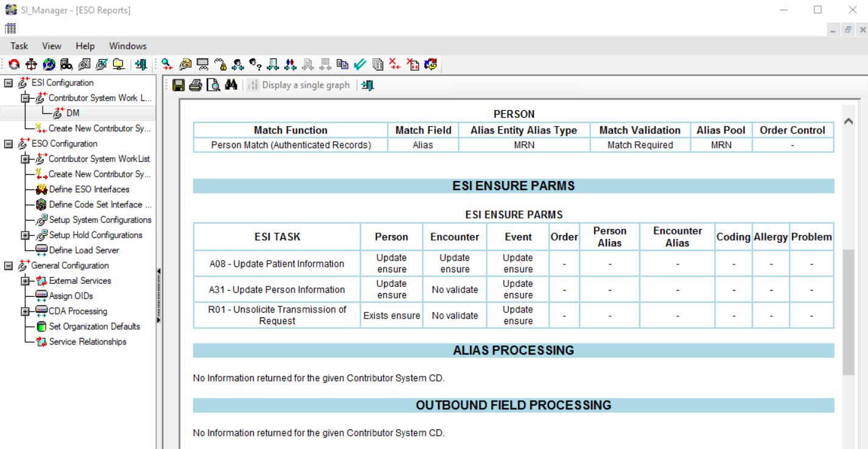Click the overlapping documents copy icon
Image resolution: width=868 pixels, height=449 pixels.
pyautogui.click(x=343, y=64)
